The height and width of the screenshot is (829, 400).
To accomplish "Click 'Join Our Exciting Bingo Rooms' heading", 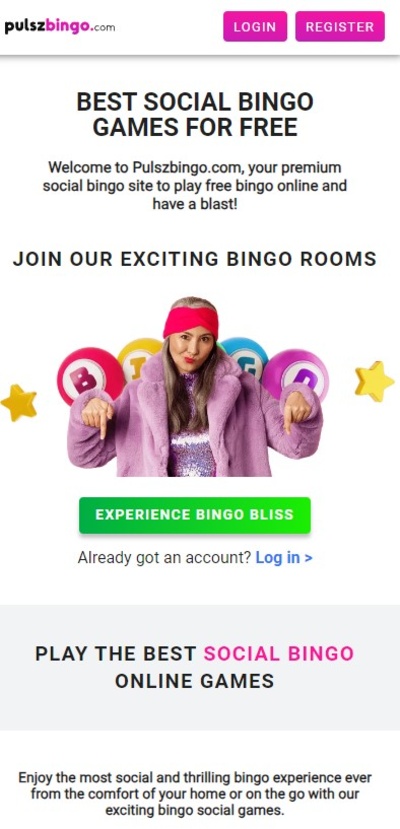I will click(x=195, y=259).
